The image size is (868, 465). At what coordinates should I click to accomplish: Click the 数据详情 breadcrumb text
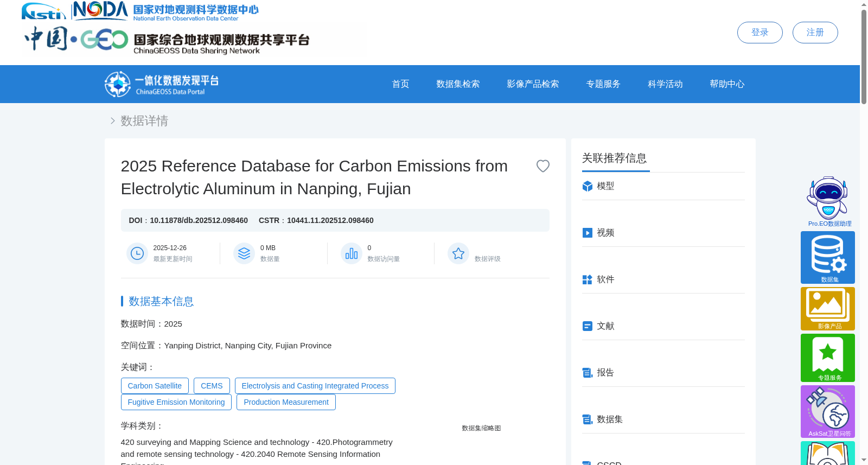point(144,120)
